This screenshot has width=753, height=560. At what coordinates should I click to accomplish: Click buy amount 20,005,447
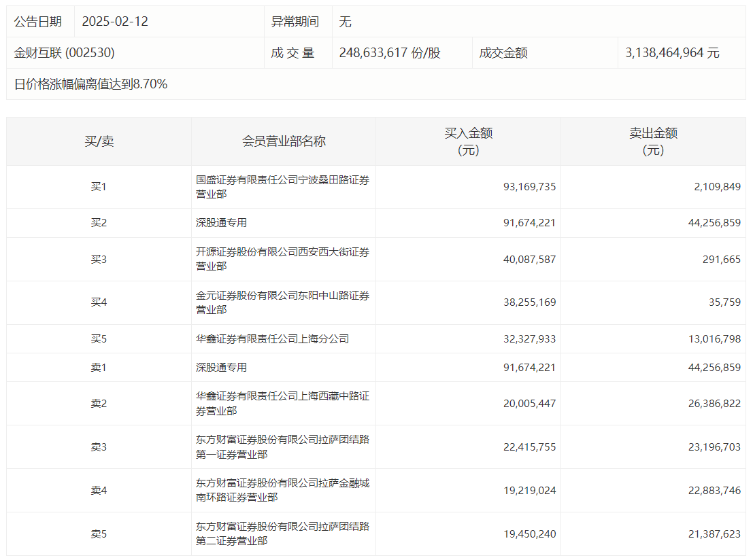[529, 404]
